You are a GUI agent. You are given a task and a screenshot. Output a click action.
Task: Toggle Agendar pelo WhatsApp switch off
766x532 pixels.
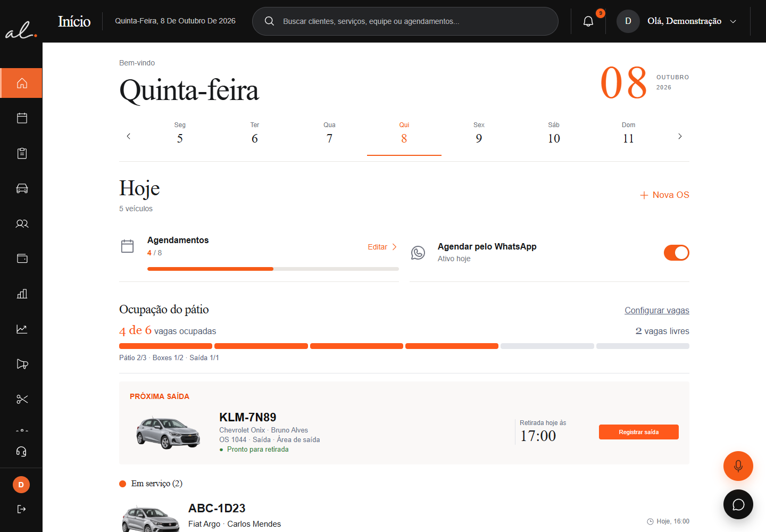coord(676,253)
